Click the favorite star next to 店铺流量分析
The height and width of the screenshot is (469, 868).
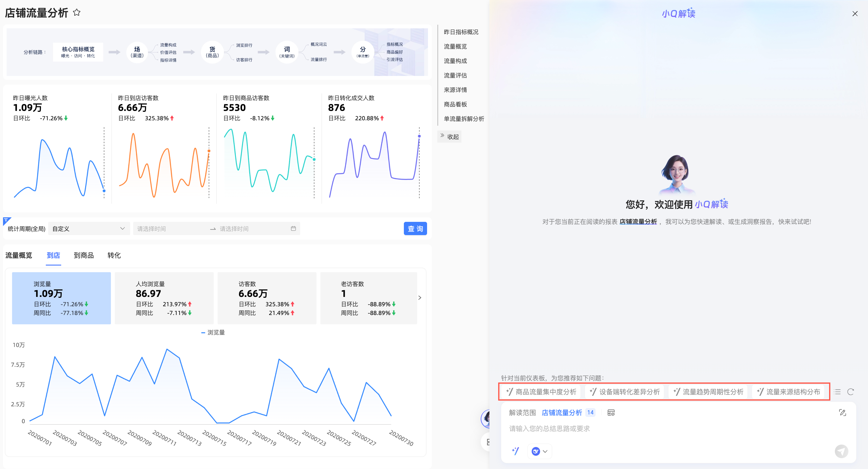point(77,13)
